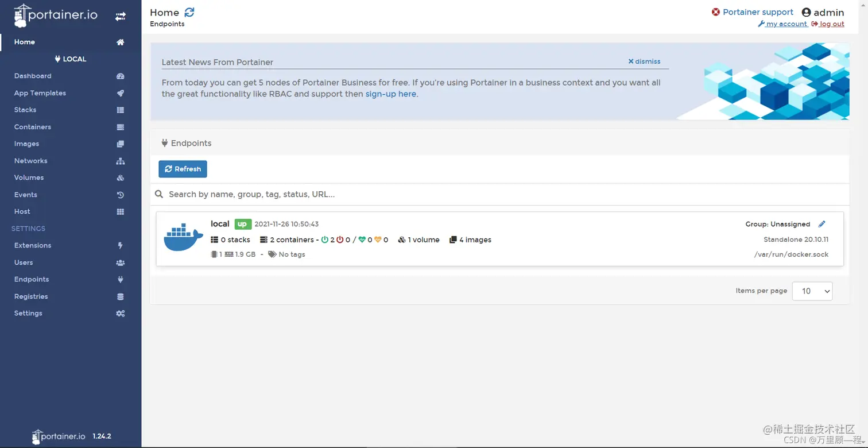The image size is (868, 448).
Task: Open Extensions settings in the sidebar
Action: pyautogui.click(x=33, y=245)
